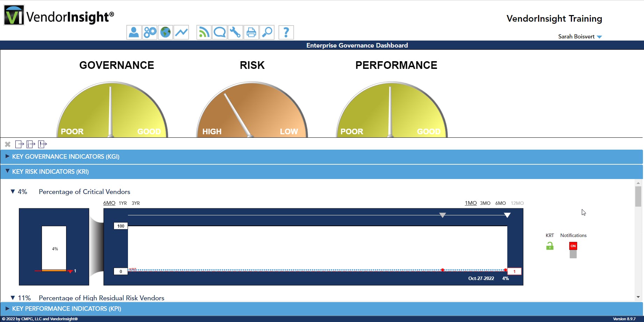Select the 6MO range next to 3MO
The height and width of the screenshot is (322, 644).
501,203
